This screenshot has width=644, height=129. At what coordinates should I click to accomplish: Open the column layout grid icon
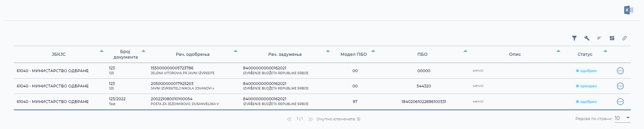[612, 38]
